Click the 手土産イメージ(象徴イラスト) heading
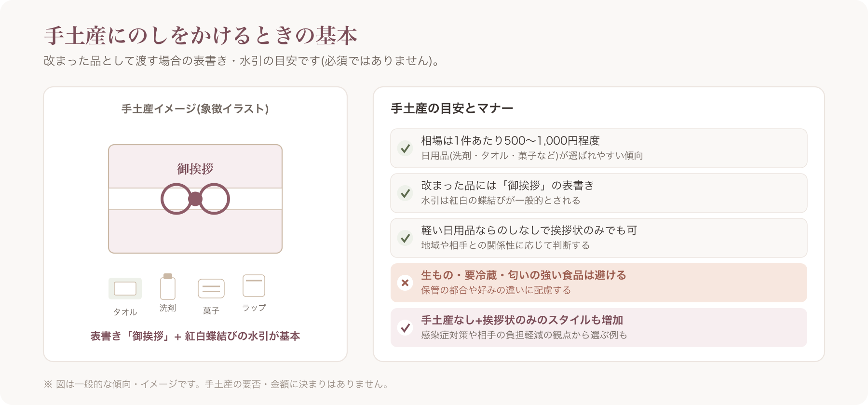The width and height of the screenshot is (868, 405). click(195, 109)
